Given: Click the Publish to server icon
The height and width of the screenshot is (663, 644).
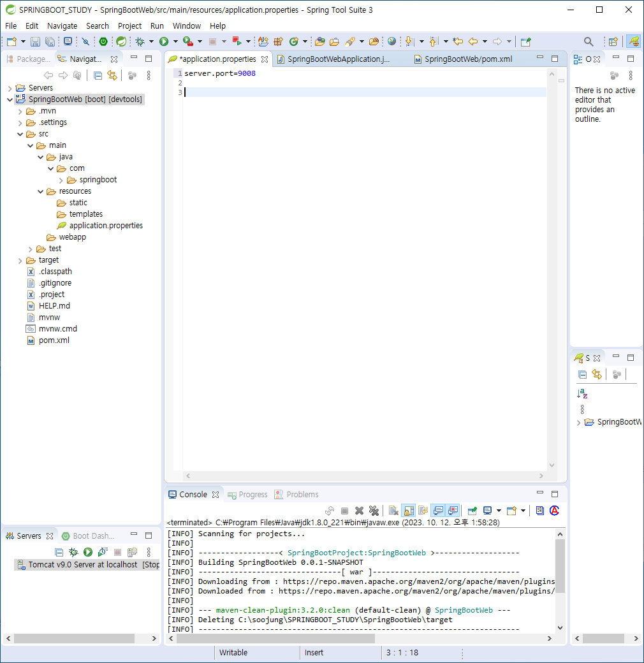Looking at the screenshot, I should pos(133,552).
